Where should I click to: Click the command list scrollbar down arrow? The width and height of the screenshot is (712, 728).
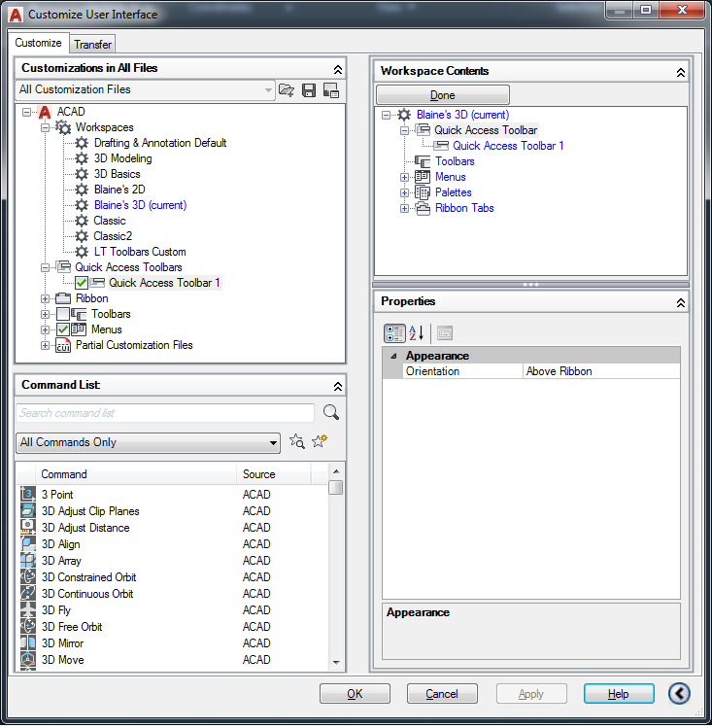[x=336, y=663]
